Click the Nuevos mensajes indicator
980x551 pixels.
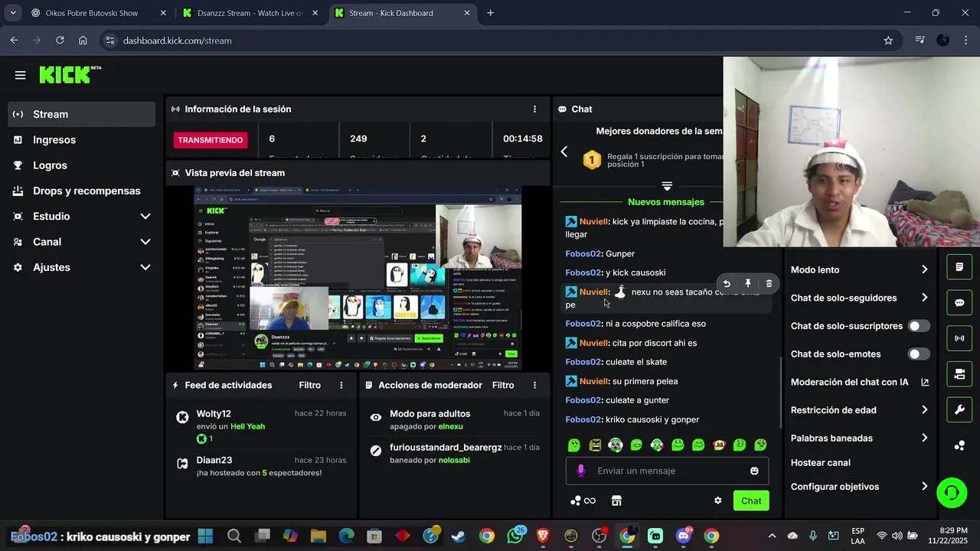point(666,202)
